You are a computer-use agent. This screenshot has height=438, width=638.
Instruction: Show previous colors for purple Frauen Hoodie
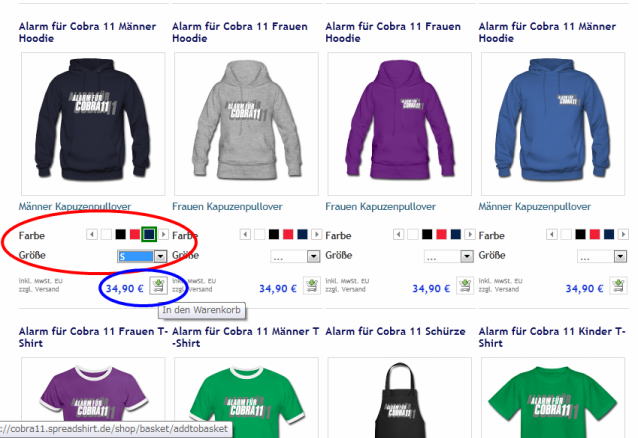point(399,234)
